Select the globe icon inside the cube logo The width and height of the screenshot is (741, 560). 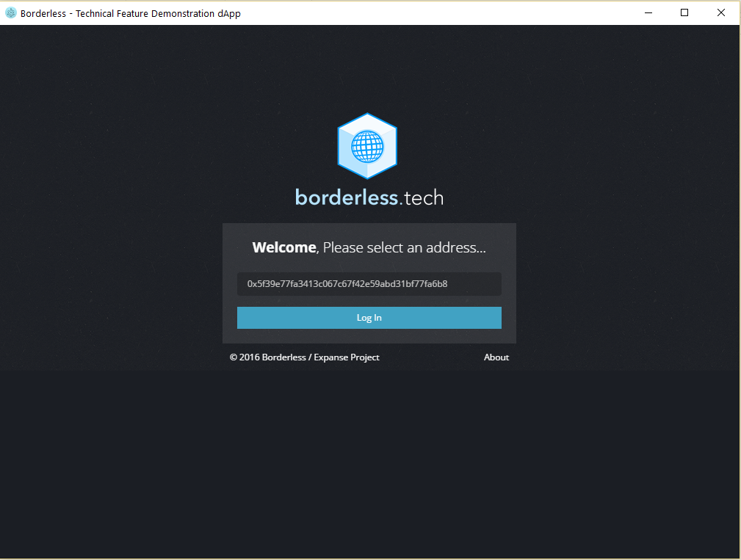[368, 147]
